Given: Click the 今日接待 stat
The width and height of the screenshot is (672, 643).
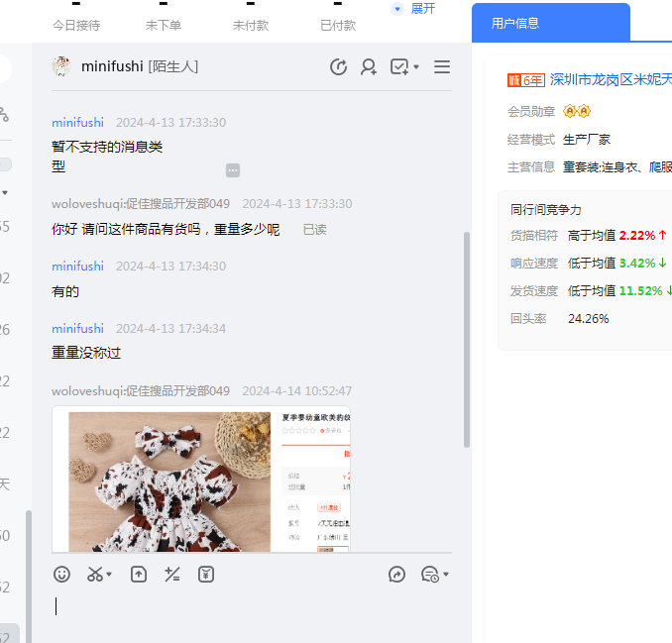Looking at the screenshot, I should (x=76, y=26).
